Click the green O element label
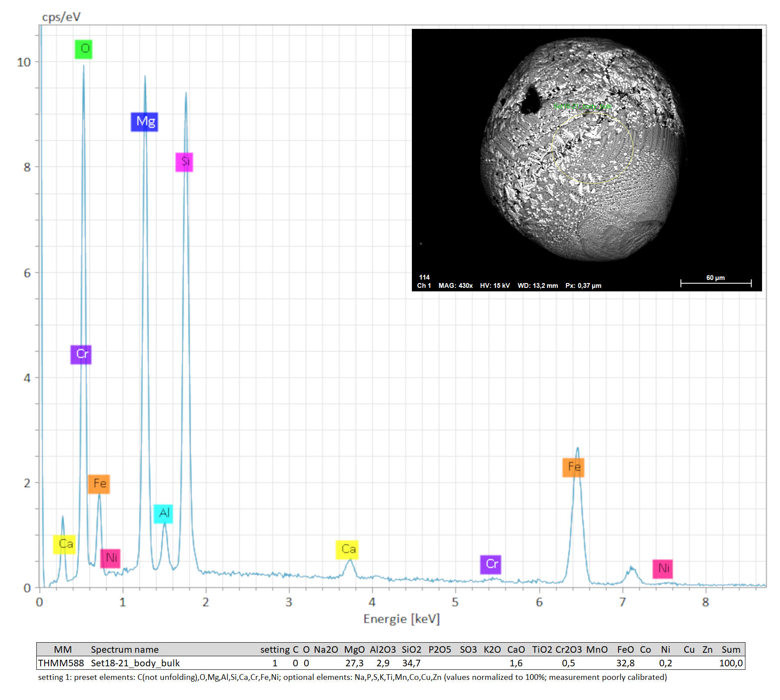780x700 pixels. (84, 49)
